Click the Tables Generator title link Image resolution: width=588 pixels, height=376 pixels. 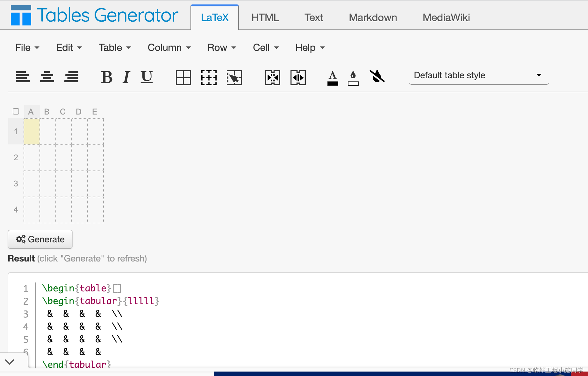click(108, 15)
